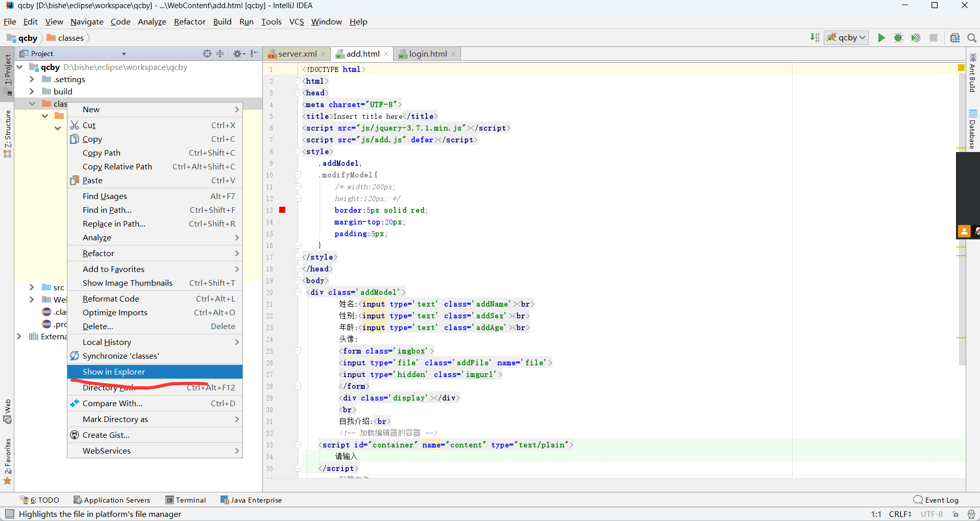Viewport: 980px width, 521px height.
Task: Start debugging with the green bug icon
Action: [x=898, y=38]
